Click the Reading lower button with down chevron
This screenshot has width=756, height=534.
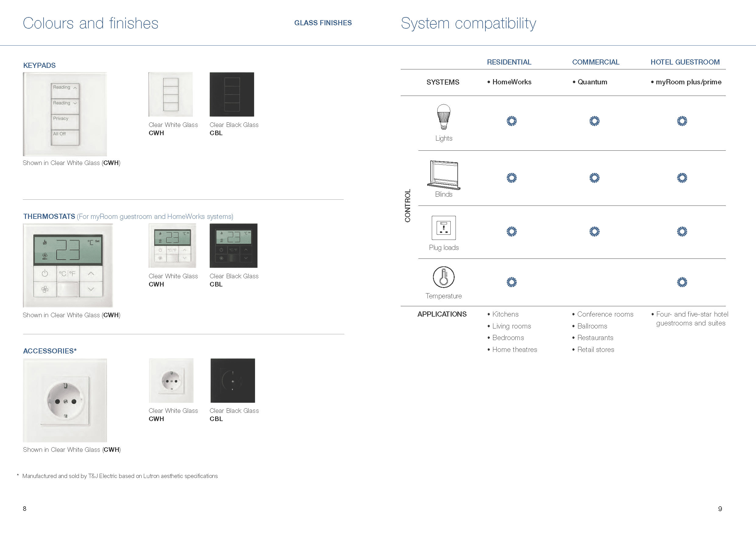coord(65,107)
